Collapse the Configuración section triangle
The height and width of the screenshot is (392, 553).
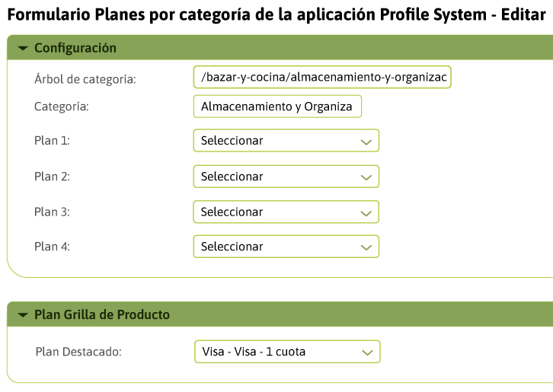[21, 49]
